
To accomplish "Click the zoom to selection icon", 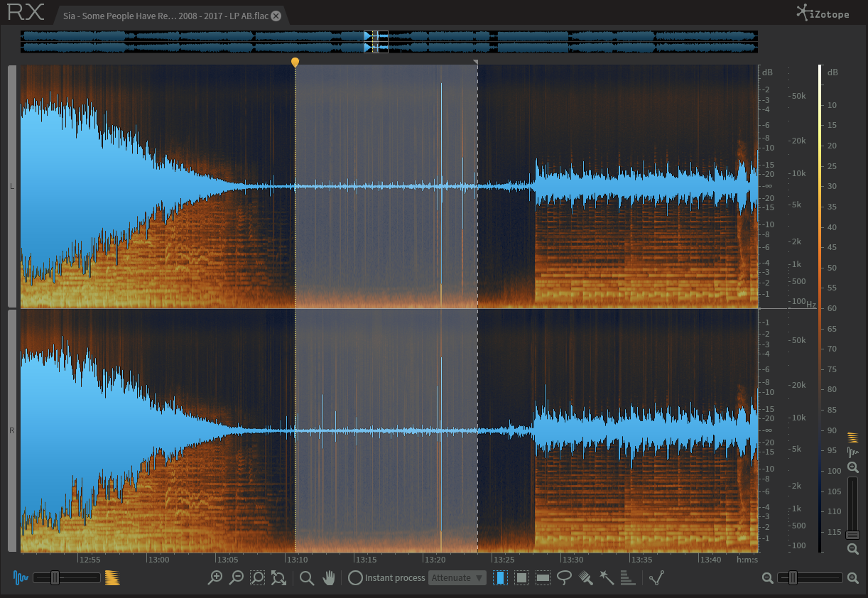I will (257, 578).
